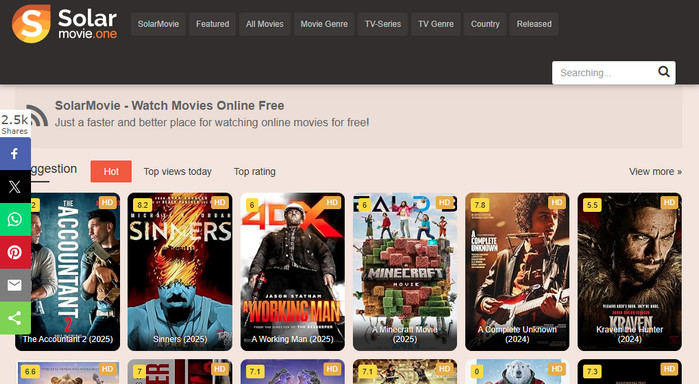This screenshot has height=384, width=699.
Task: Share on Pinterest via sidebar
Action: (x=15, y=252)
